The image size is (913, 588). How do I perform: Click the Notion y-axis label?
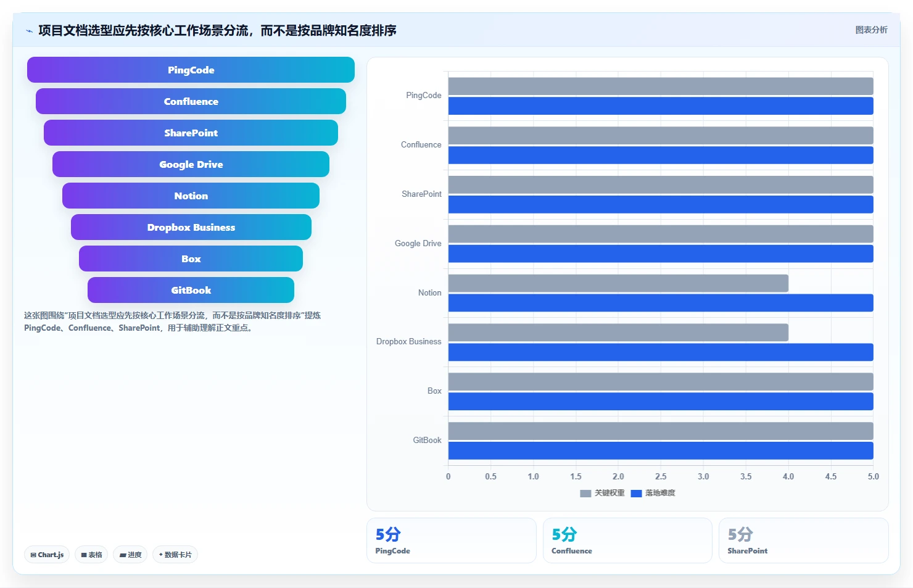pyautogui.click(x=429, y=293)
